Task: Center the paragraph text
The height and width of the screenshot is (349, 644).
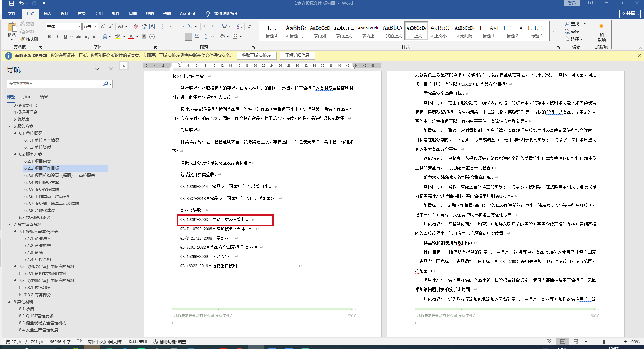Action: (x=172, y=37)
